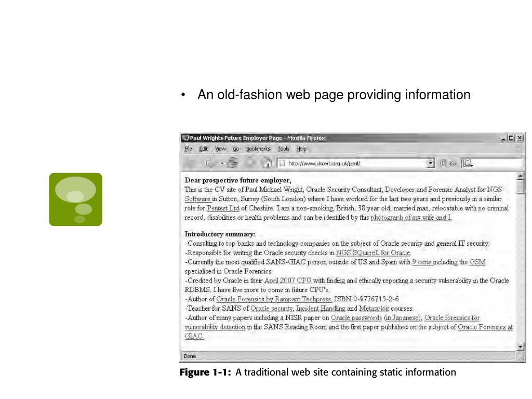The image size is (532, 399).
Task: Follow the 9 certs link
Action: [x=422, y=262]
